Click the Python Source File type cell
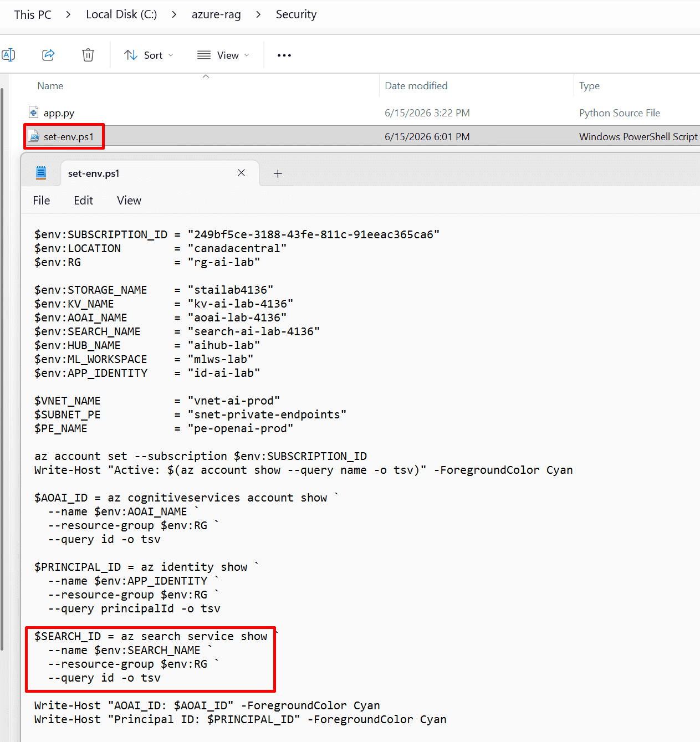 620,113
